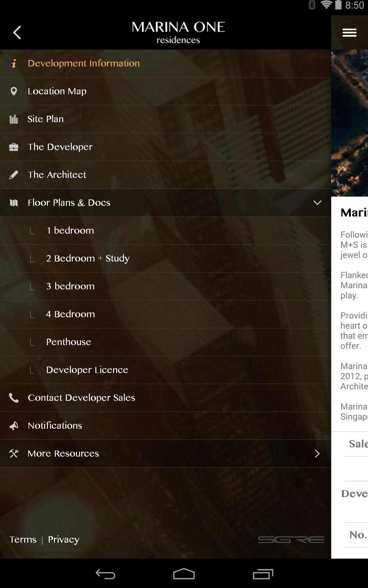368x588 pixels.
Task: Open the Terms link
Action: point(23,540)
